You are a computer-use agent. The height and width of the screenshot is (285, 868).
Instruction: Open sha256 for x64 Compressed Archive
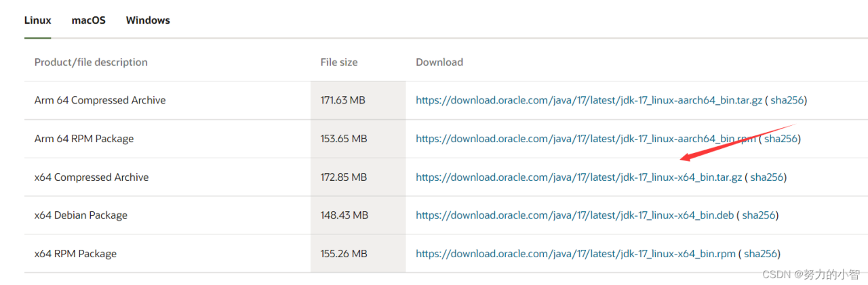click(x=767, y=177)
